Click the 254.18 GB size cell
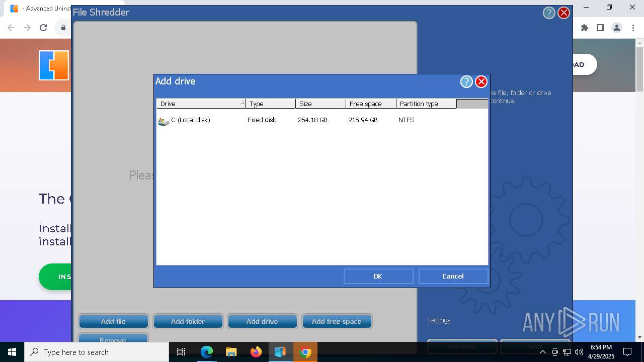 click(312, 120)
